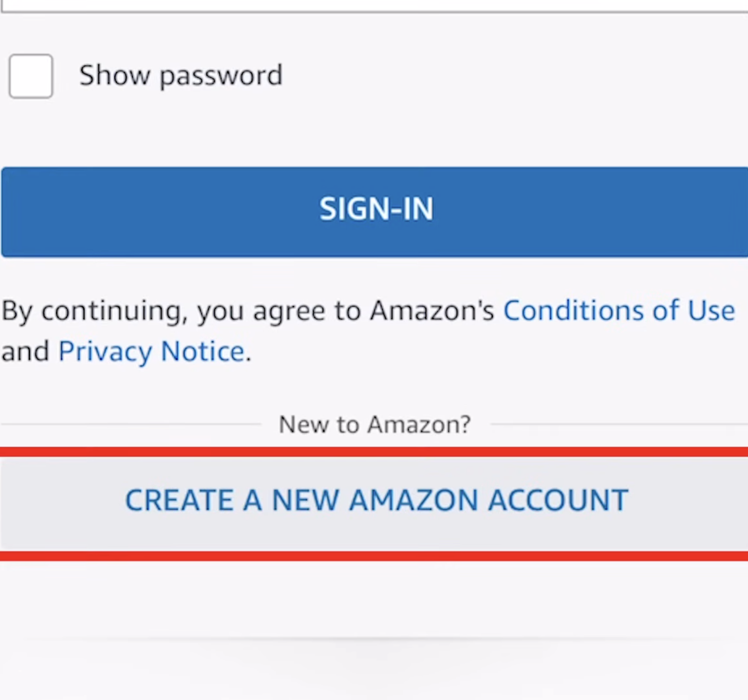This screenshot has height=700, width=748.
Task: Click the word "ACCOUNT" on create button
Action: coord(558,500)
